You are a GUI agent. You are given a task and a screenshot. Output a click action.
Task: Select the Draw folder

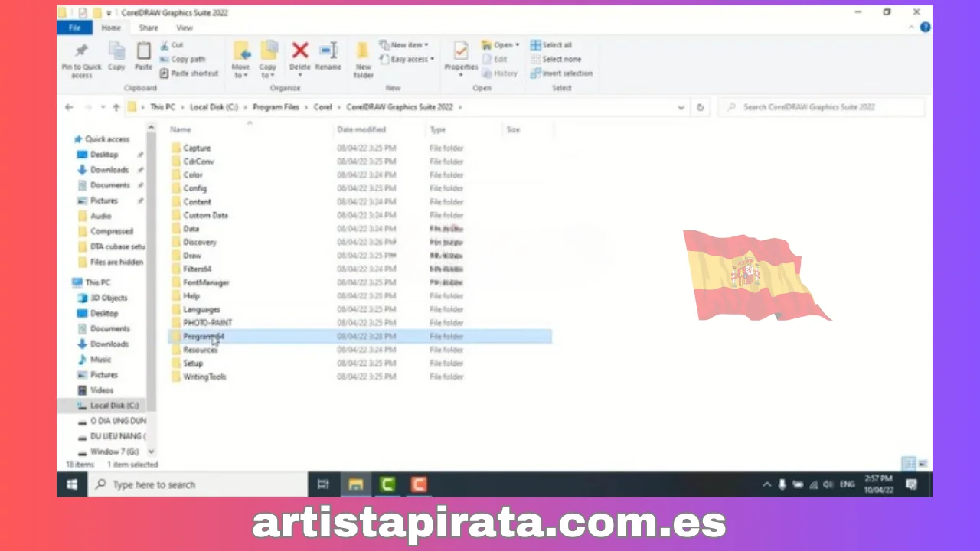tap(192, 256)
